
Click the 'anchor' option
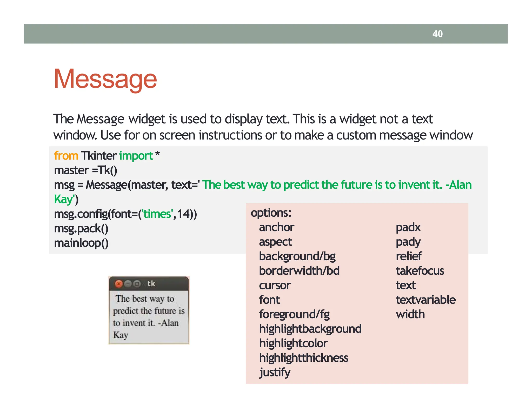coord(276,227)
